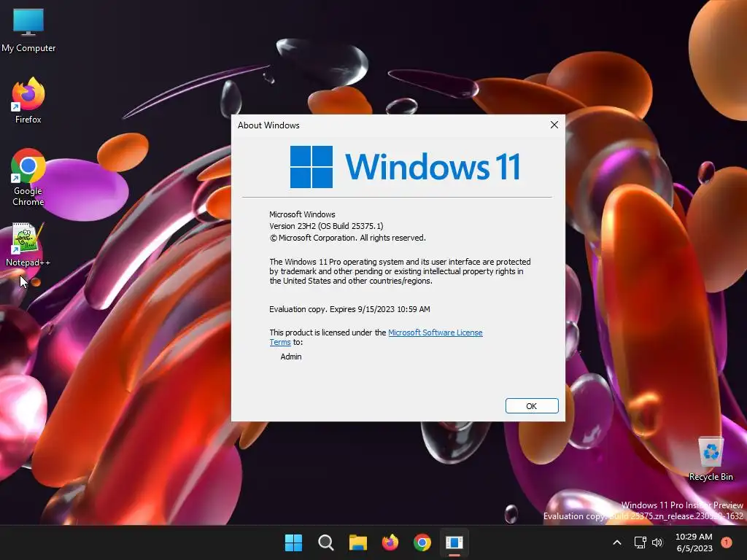747x560 pixels.
Task: Open the Start menu on the taskbar
Action: click(x=293, y=542)
